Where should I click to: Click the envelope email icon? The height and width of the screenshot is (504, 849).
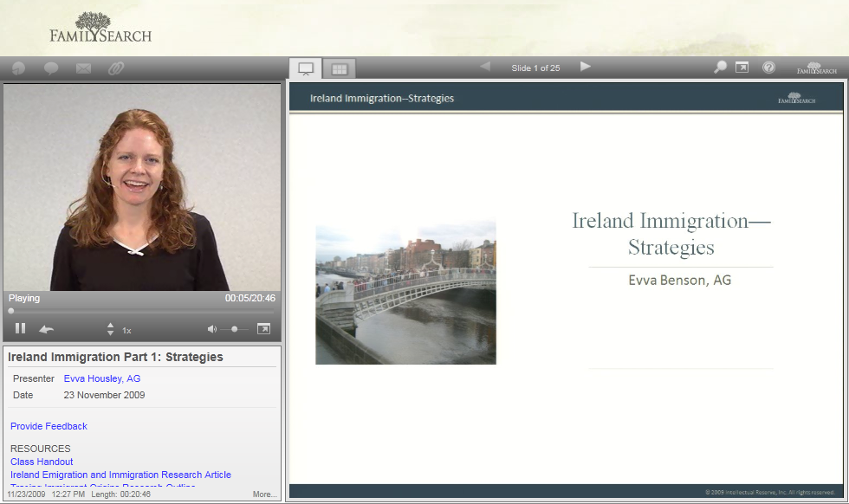coord(83,68)
